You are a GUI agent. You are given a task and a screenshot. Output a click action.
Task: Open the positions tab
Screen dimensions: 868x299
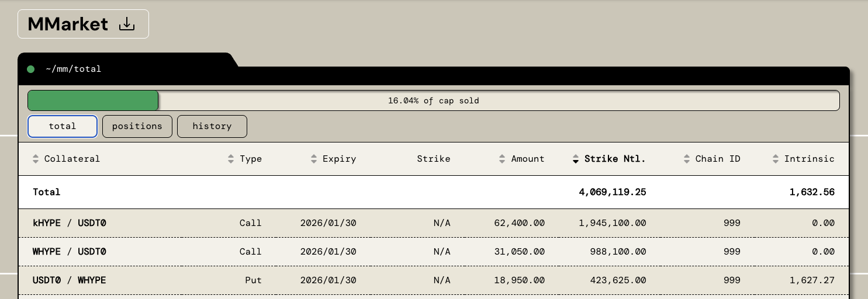pos(137,126)
